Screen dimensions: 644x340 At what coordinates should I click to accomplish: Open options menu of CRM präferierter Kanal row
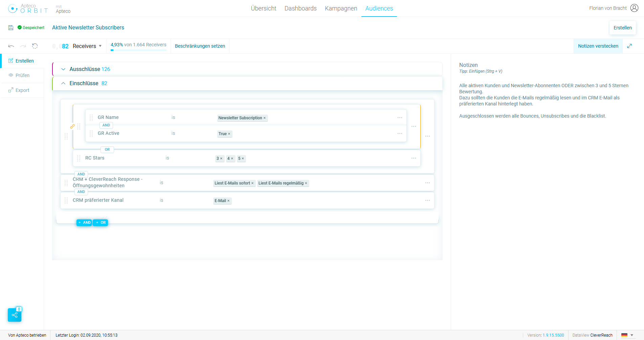coord(427,200)
